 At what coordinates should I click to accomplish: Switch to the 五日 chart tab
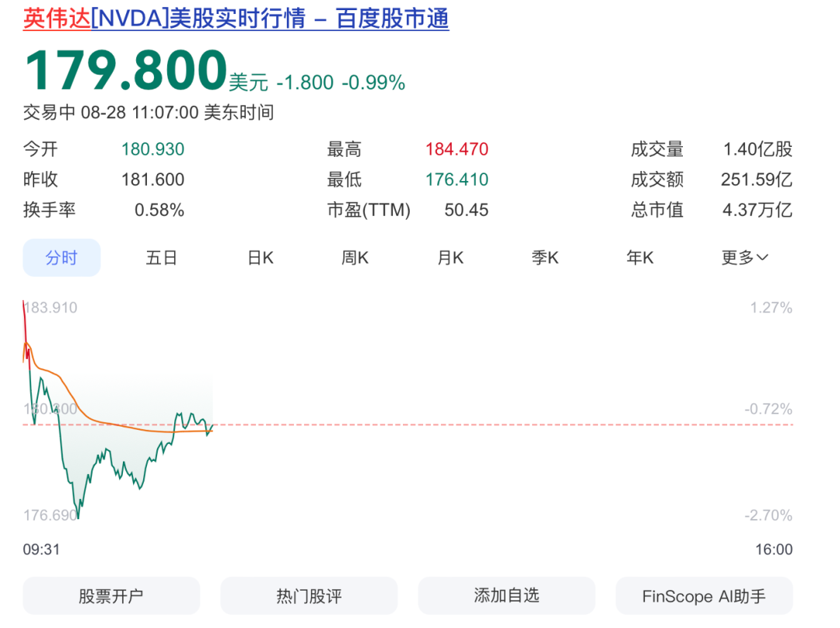pyautogui.click(x=161, y=258)
